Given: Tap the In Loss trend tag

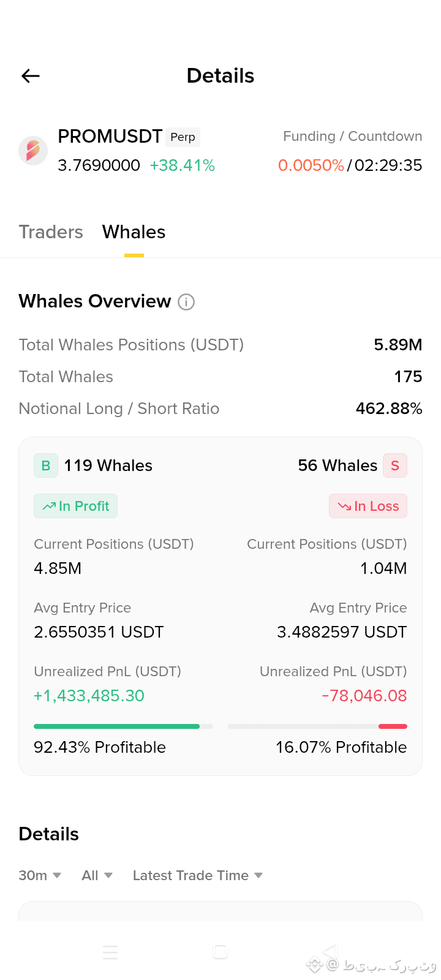Looking at the screenshot, I should [x=368, y=506].
